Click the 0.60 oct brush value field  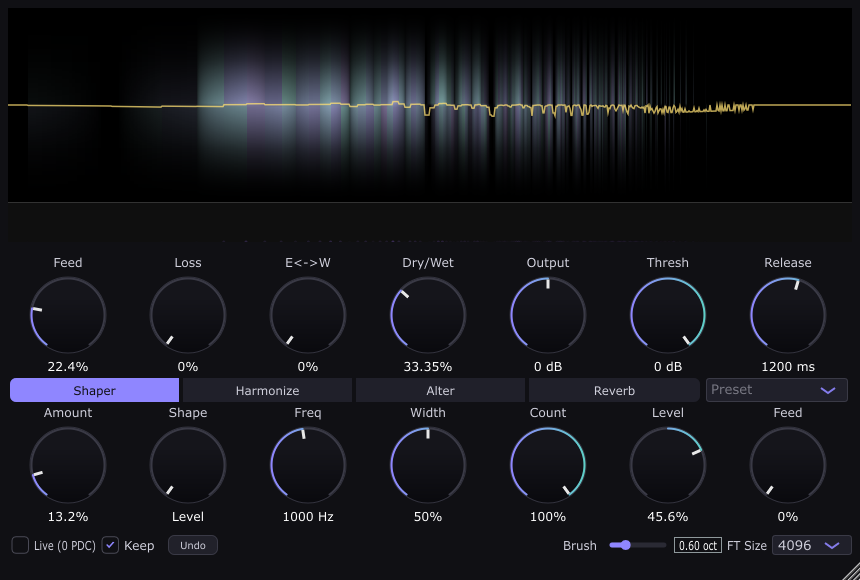click(698, 545)
